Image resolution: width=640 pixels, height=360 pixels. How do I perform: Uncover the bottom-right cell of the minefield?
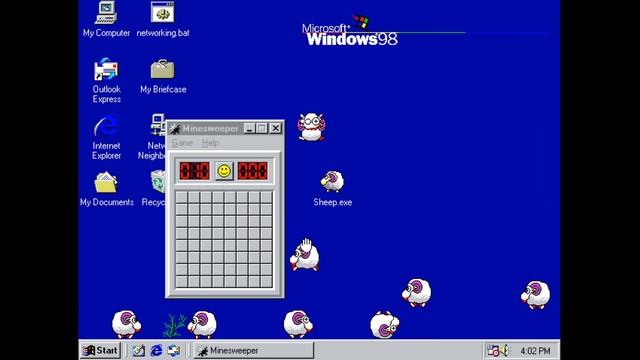(x=267, y=282)
